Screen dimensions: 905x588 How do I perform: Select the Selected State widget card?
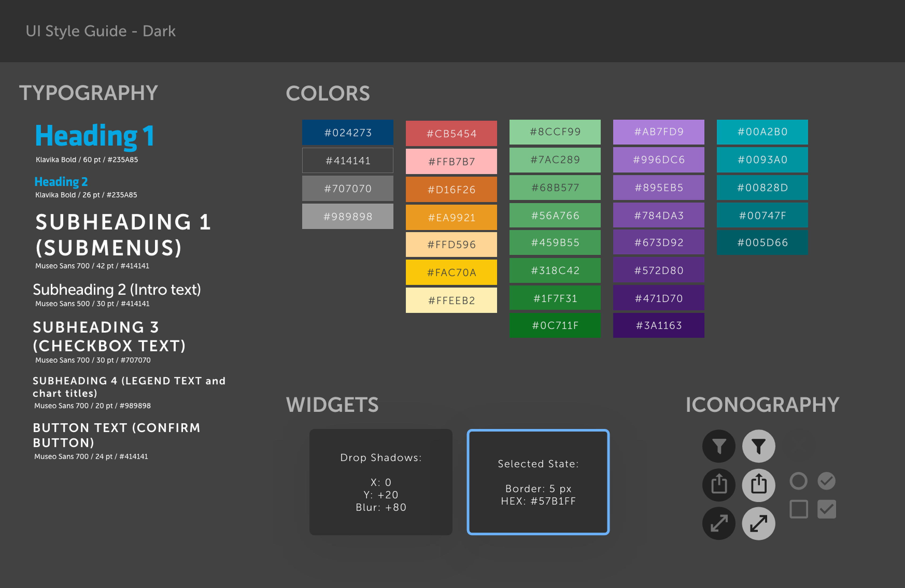tap(538, 482)
